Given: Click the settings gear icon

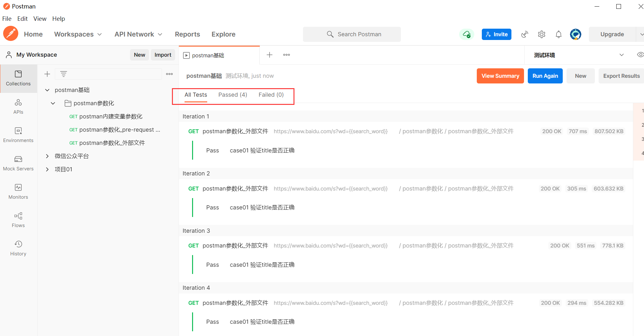Looking at the screenshot, I should pyautogui.click(x=541, y=34).
